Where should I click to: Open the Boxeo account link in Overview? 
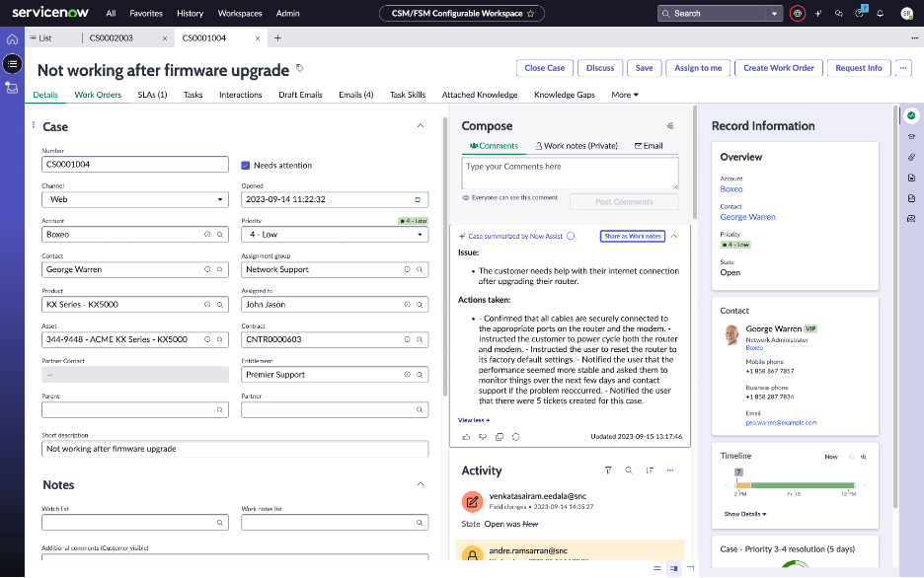coord(731,188)
